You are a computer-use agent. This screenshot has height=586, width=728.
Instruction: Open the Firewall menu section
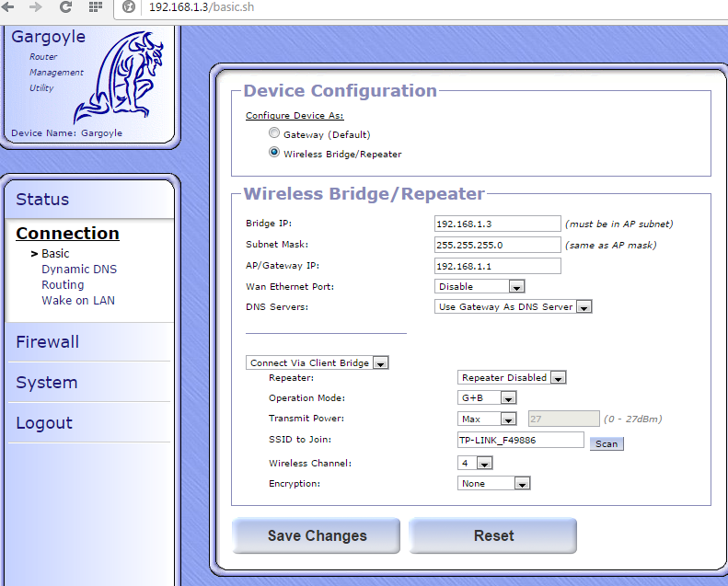coord(47,342)
